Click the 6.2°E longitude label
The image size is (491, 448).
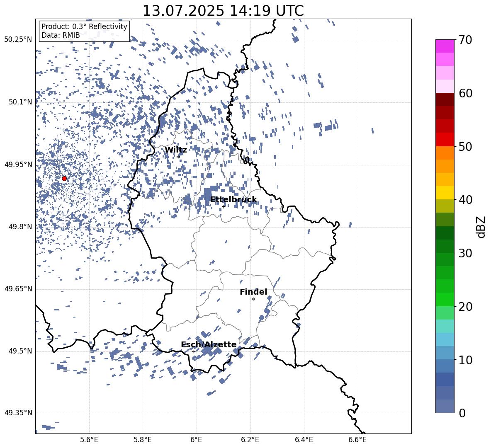coord(250,440)
